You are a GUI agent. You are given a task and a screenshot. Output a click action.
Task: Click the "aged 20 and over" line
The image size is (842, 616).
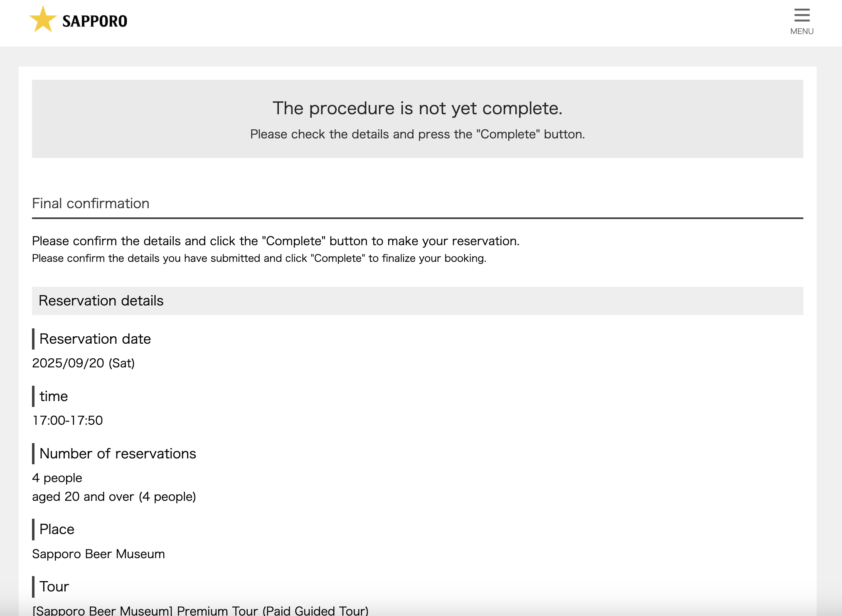[x=114, y=497]
